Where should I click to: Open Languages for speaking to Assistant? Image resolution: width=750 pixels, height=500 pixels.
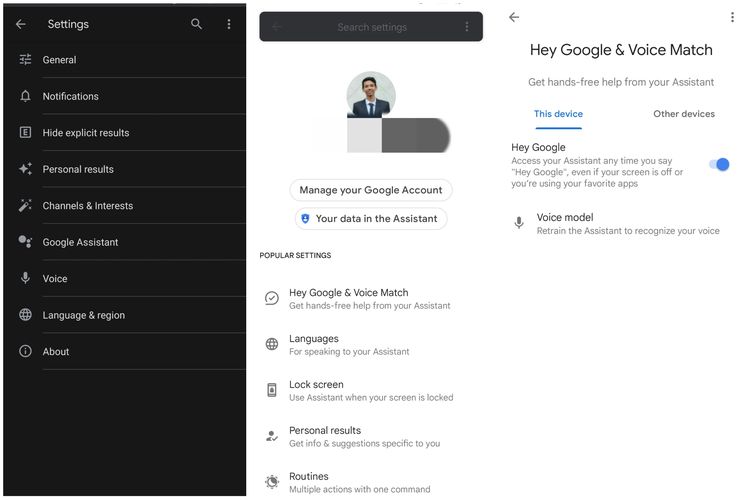coord(371,344)
